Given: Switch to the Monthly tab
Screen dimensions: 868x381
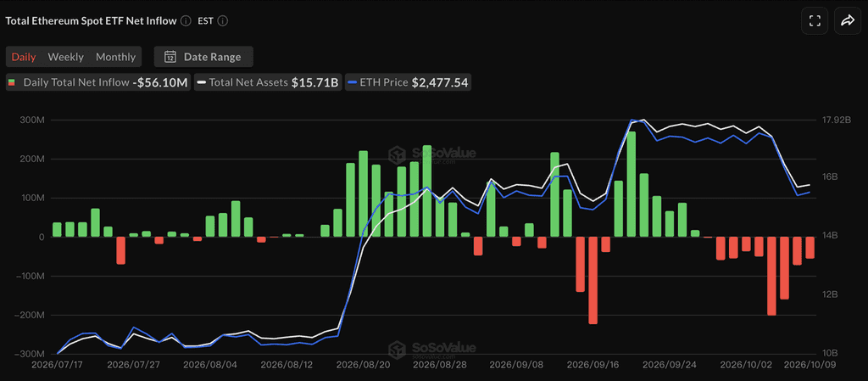Looking at the screenshot, I should pyautogui.click(x=115, y=57).
